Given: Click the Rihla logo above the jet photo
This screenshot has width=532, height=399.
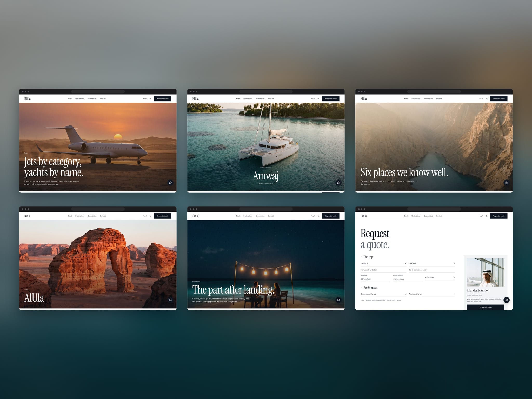Looking at the screenshot, I should click(x=28, y=99).
